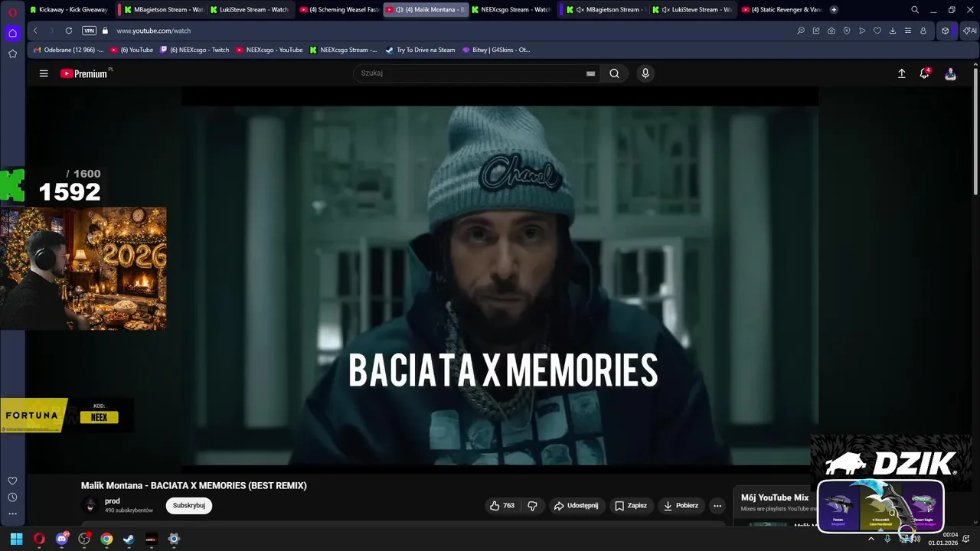This screenshot has width=980, height=551.
Task: Open the Easy Setup sliders icon
Action: (x=908, y=31)
